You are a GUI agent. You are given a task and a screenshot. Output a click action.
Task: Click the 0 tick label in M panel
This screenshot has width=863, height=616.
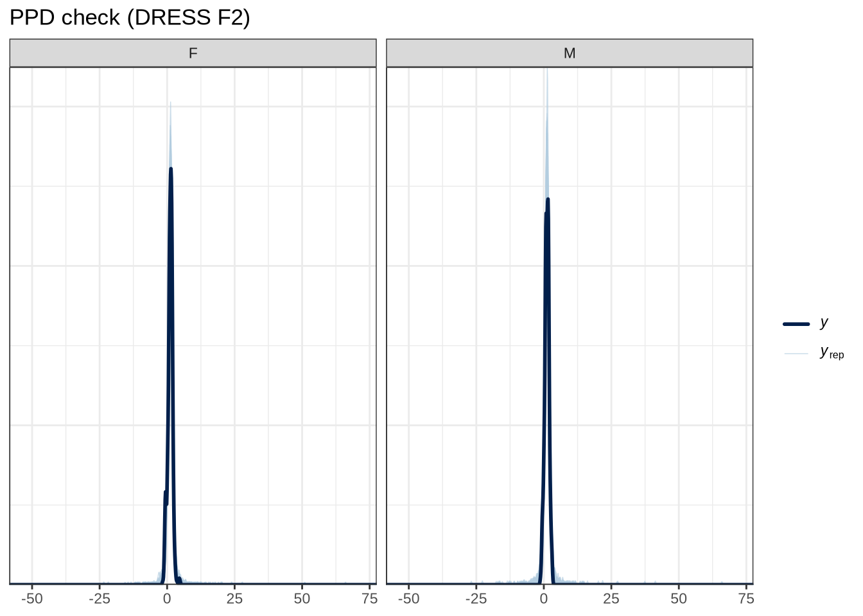click(544, 599)
